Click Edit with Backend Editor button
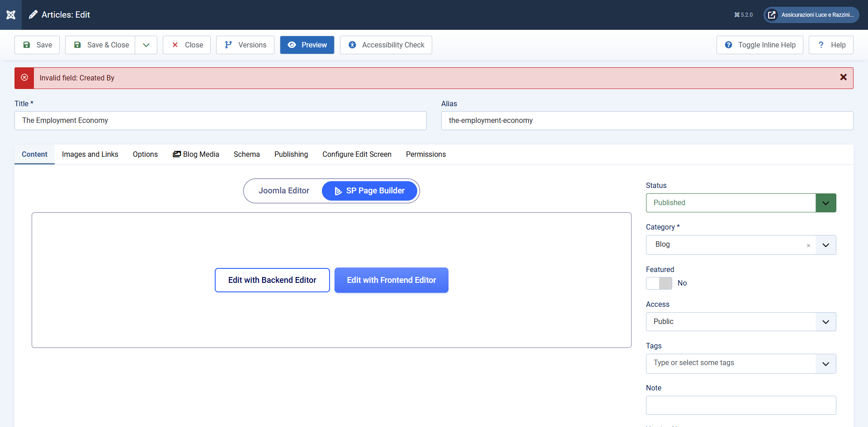 click(272, 280)
